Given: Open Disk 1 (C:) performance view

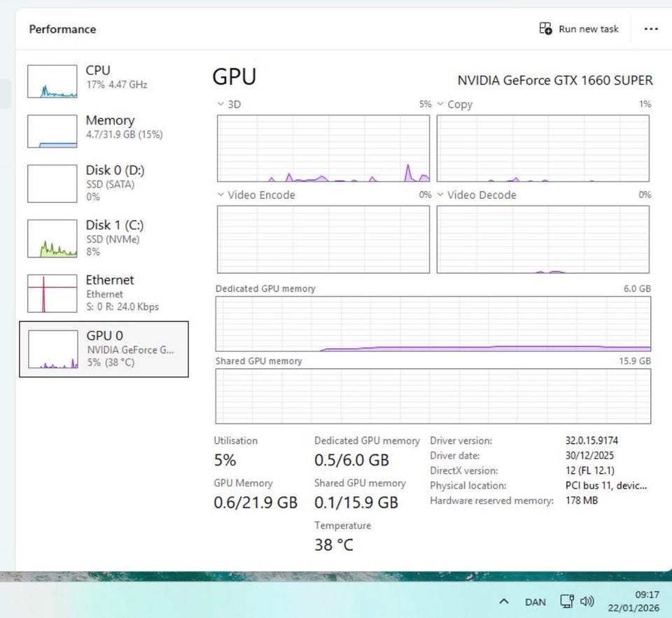Looking at the screenshot, I should coord(104,238).
